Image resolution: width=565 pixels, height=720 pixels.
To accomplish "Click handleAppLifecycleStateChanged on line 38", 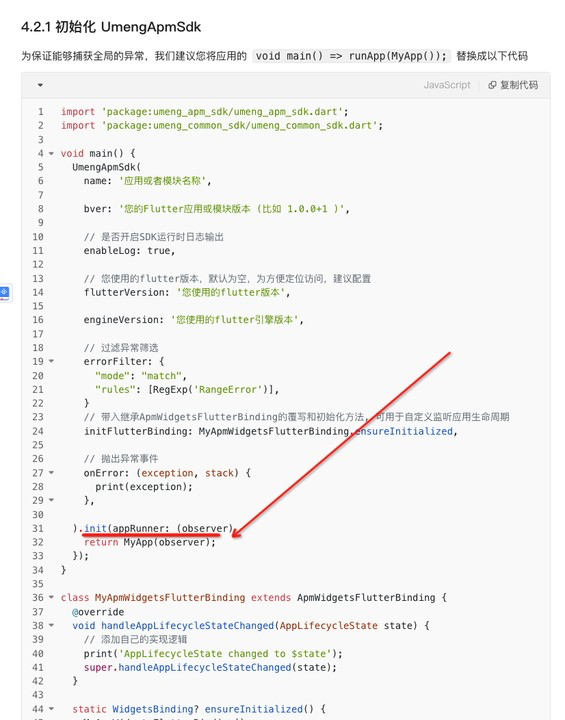I will (187, 625).
